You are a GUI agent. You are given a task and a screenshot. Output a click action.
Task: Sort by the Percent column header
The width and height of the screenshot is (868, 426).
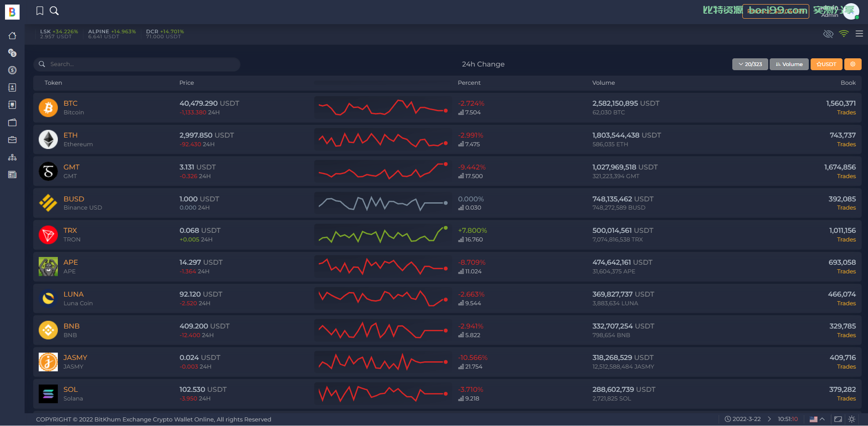coord(469,82)
